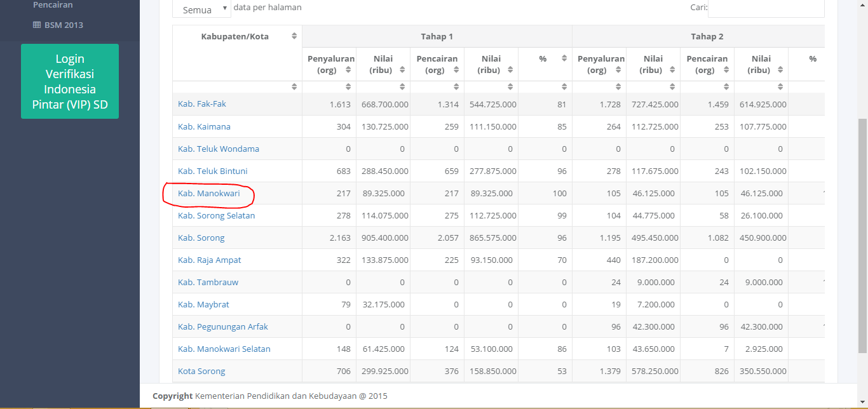Screen dimensions: 868x409
Task: Sort by Tahap 1 percent column header
Action: (564, 58)
